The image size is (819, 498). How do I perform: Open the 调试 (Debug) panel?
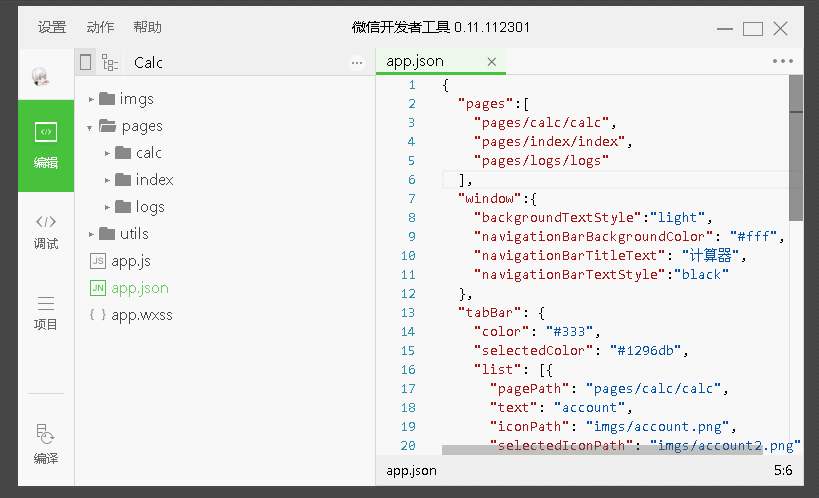click(x=46, y=231)
